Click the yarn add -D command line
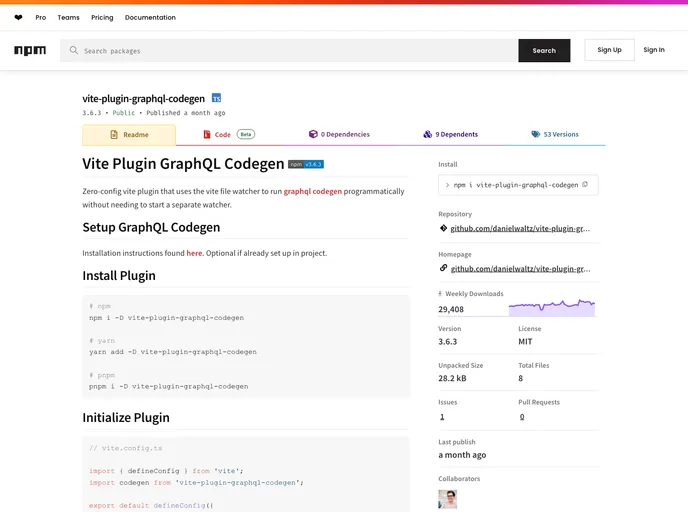The height and width of the screenshot is (512, 688). (x=173, y=352)
